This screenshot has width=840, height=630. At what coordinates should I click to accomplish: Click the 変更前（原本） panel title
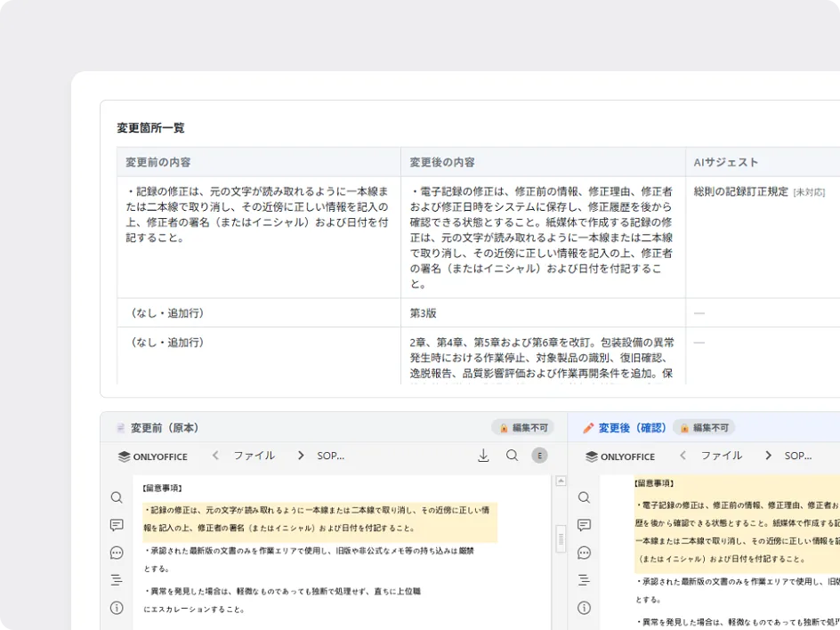coord(165,428)
